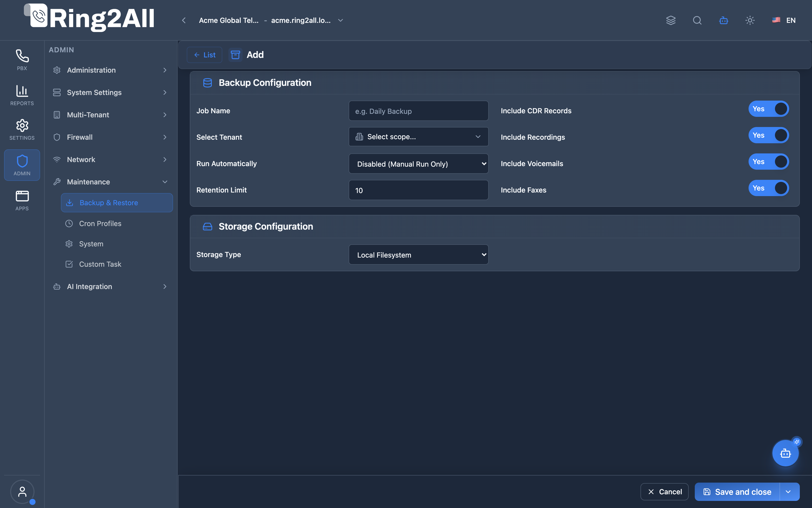Screen dimensions: 812x508
Task: Open the Run Automatically dropdown
Action: (x=418, y=164)
